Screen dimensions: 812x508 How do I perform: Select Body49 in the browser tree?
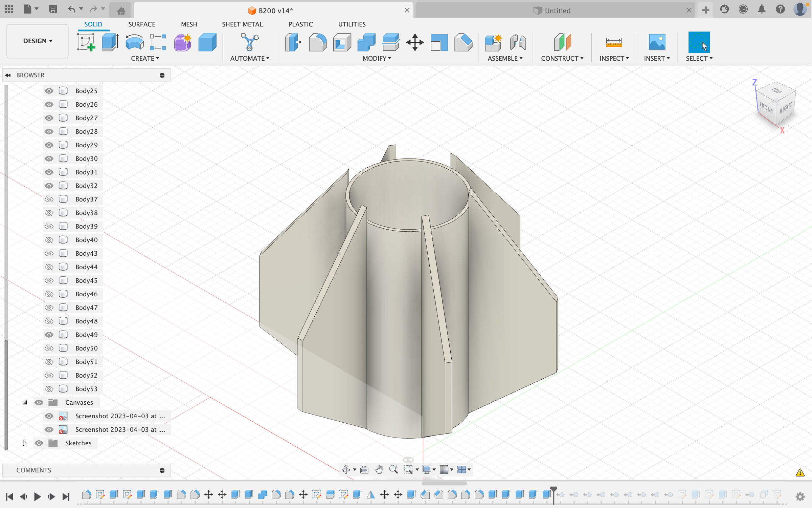[86, 335]
